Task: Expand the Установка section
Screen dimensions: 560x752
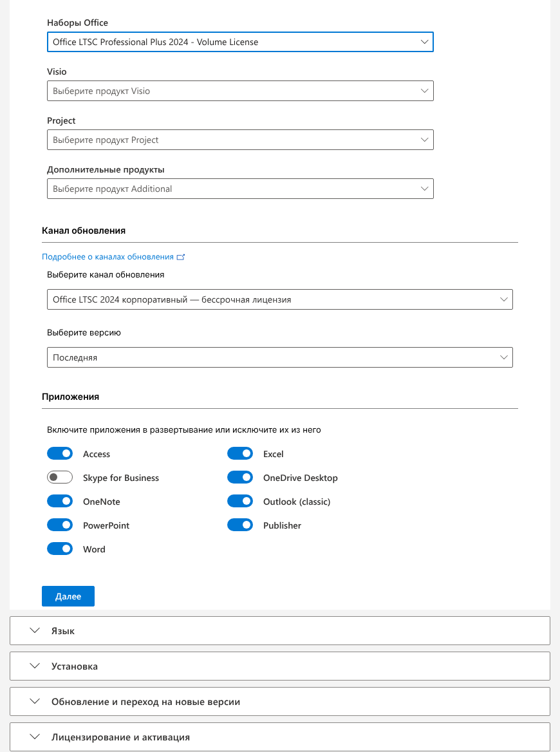Action: [x=280, y=666]
